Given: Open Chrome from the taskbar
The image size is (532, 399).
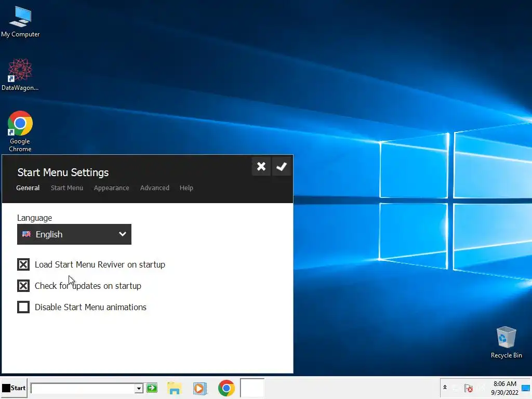Looking at the screenshot, I should [x=227, y=389].
